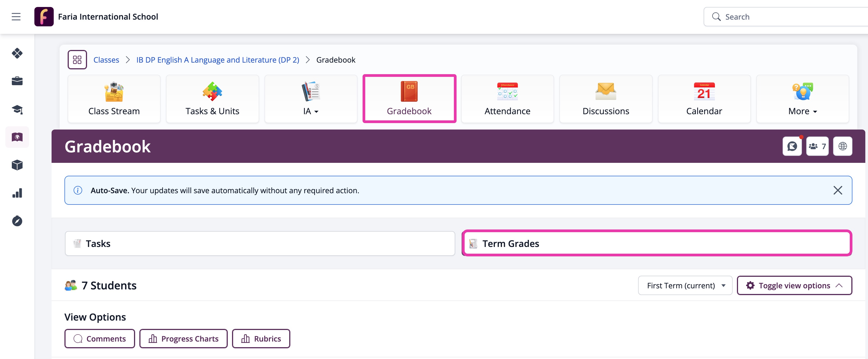Open the Gradebook module icon

[x=409, y=91]
